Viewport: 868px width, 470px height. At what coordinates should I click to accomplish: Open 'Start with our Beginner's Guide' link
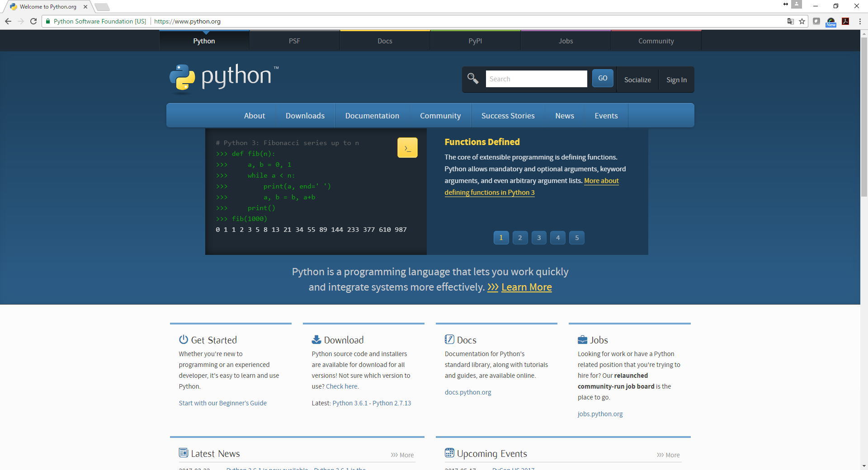pyautogui.click(x=222, y=403)
